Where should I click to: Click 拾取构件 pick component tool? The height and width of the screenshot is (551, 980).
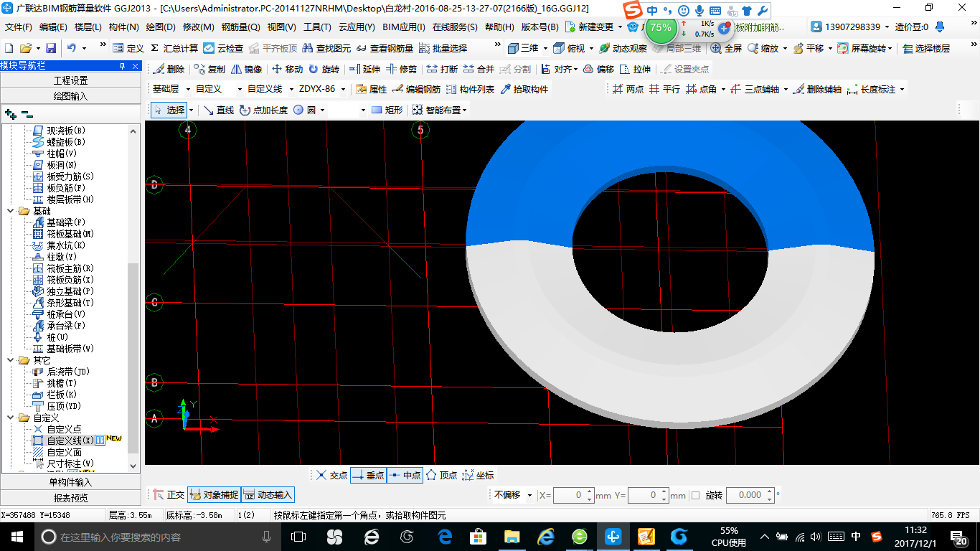coord(524,90)
